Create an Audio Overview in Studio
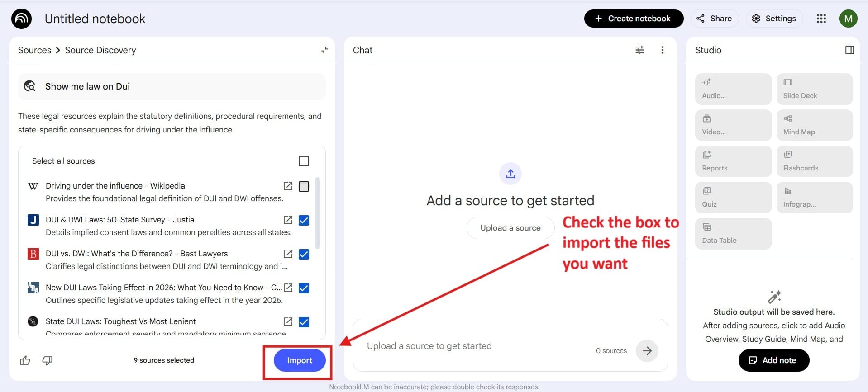Image resolution: width=868 pixels, height=392 pixels. tap(733, 89)
